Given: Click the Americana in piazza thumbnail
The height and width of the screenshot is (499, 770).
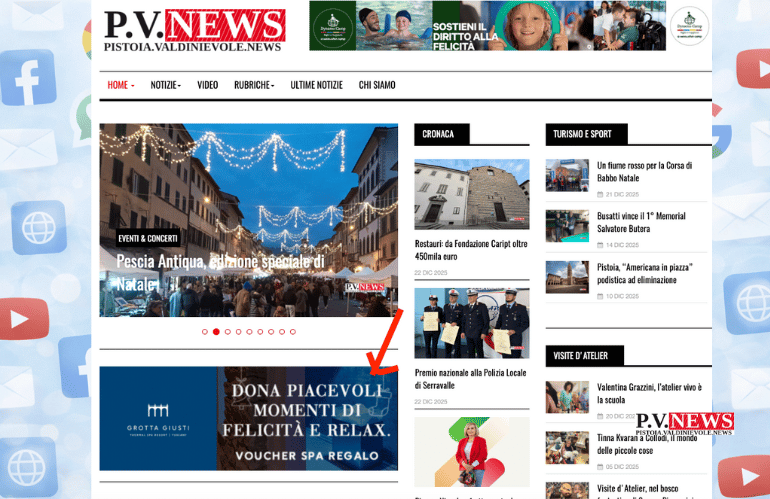Looking at the screenshot, I should [567, 277].
